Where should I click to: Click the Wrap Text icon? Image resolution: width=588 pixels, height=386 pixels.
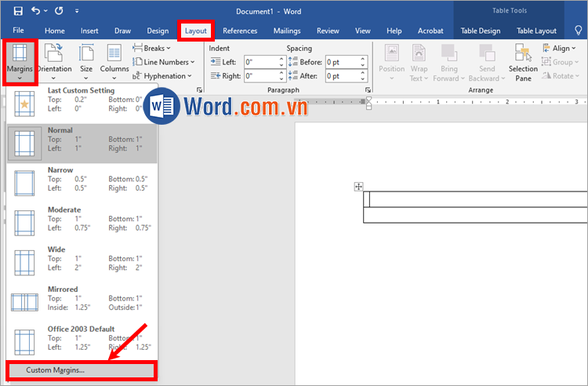click(419, 53)
